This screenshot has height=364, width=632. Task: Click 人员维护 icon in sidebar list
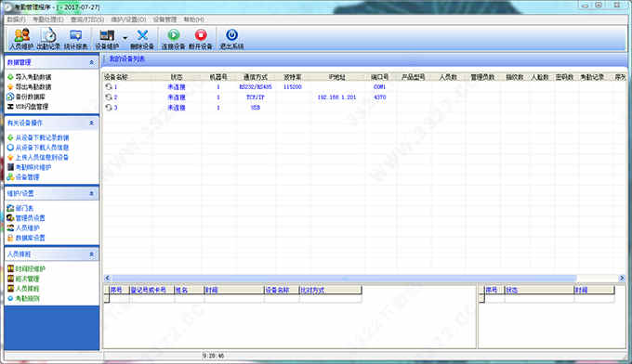[10, 227]
